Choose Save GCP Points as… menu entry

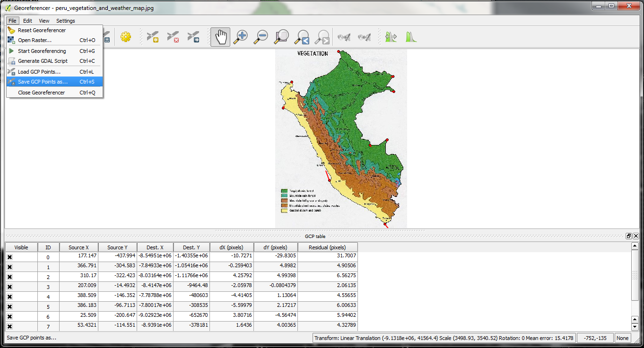click(43, 82)
